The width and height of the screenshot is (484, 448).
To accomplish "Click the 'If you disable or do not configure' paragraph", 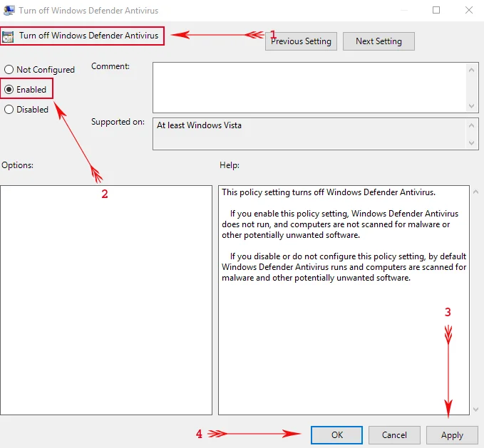I will pyautogui.click(x=344, y=267).
